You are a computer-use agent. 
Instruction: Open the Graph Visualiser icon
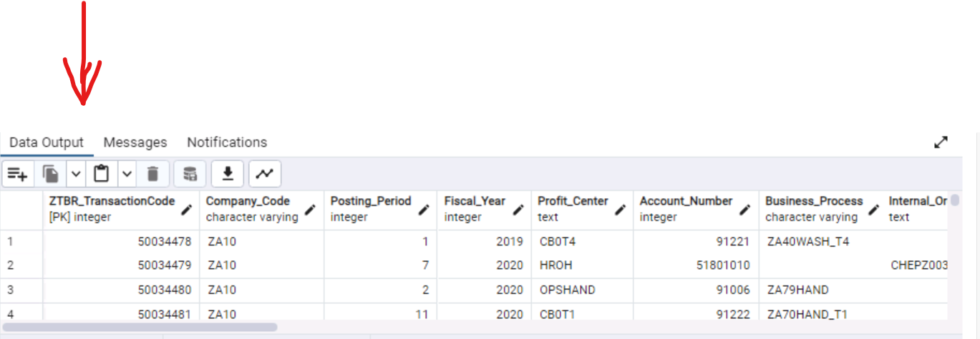265,174
